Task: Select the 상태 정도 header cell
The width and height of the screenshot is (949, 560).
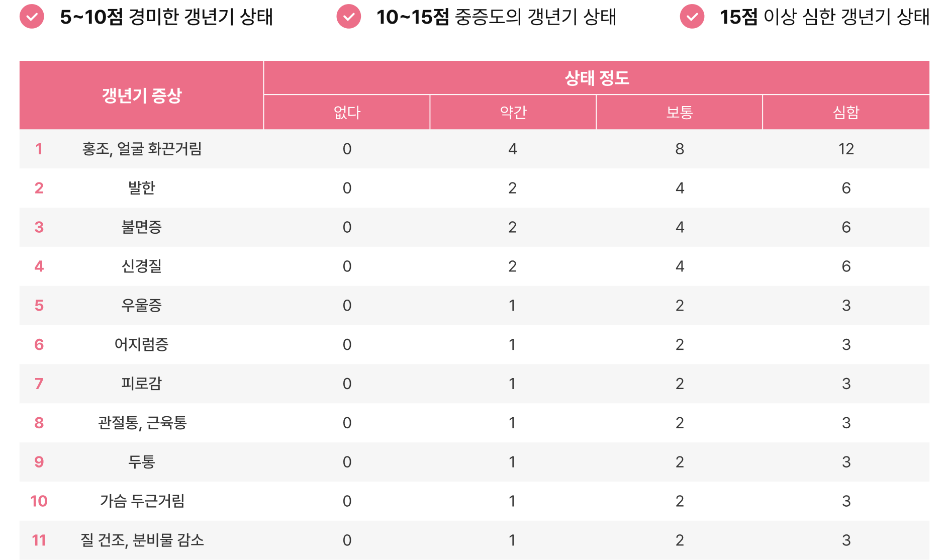Action: pos(597,78)
